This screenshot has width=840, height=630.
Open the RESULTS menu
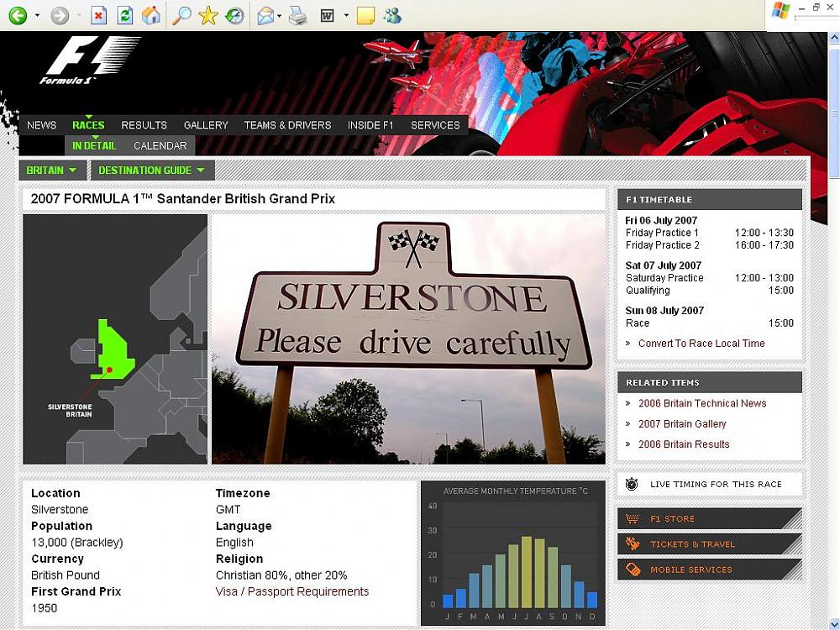144,125
